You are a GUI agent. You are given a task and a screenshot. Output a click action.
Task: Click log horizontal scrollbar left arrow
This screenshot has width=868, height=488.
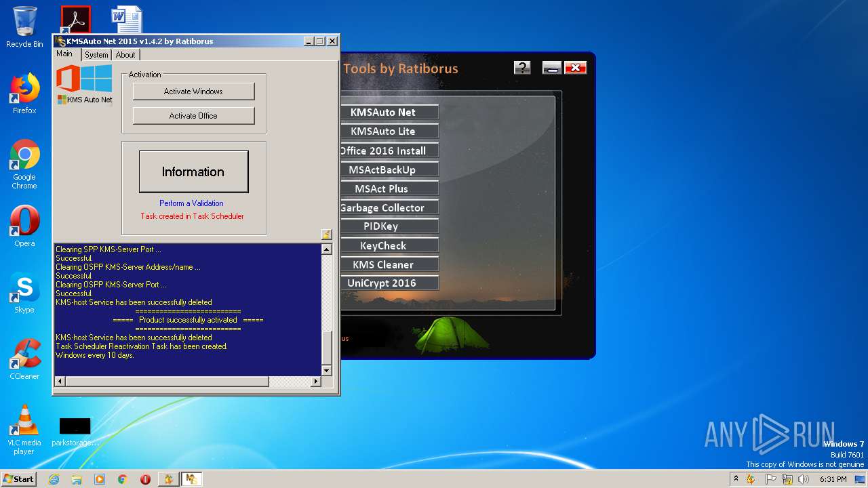(x=60, y=382)
